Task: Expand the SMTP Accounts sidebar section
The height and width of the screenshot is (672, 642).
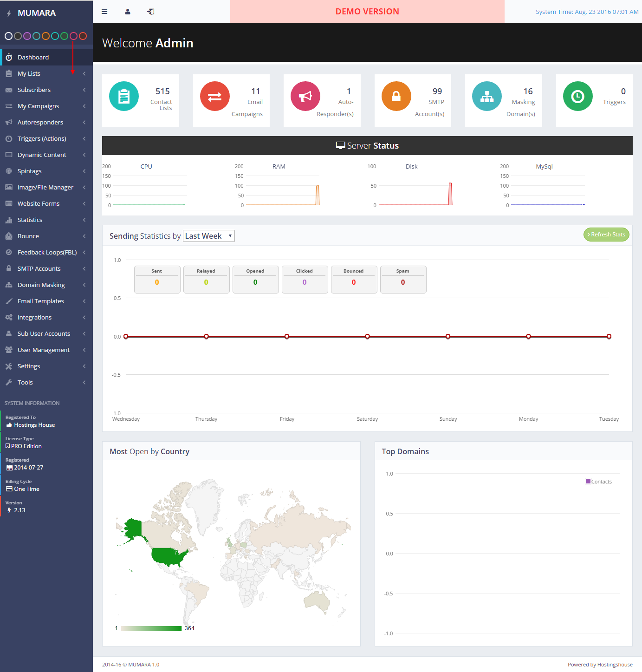Action: pos(39,268)
